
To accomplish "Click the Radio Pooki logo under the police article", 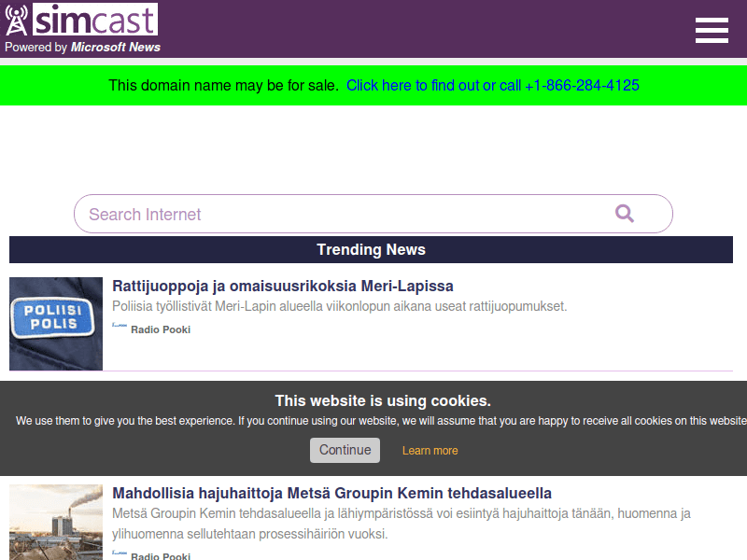I will click(120, 326).
